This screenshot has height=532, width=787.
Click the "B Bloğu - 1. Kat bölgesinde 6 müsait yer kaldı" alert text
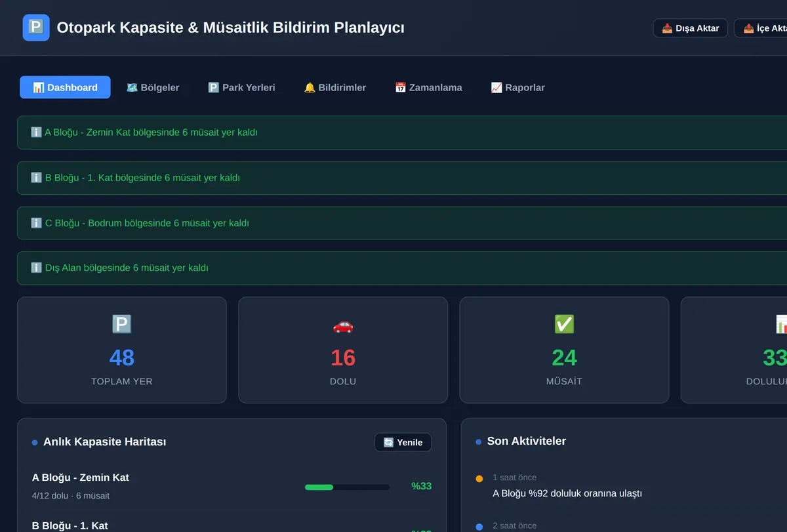[142, 178]
